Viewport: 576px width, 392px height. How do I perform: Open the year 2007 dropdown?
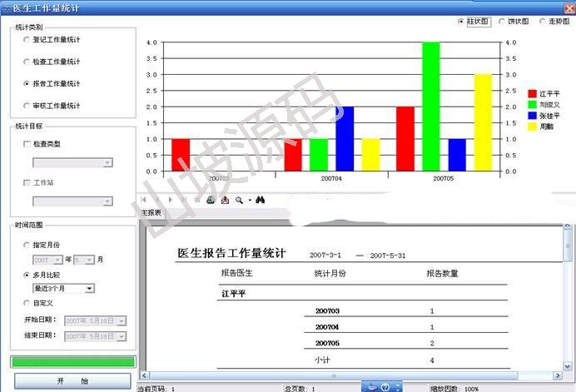(57, 261)
